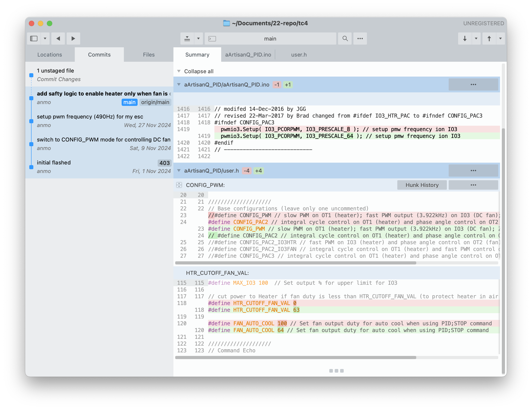Open sidebar layout dropdown arrow
The height and width of the screenshot is (410, 532).
[x=45, y=39]
